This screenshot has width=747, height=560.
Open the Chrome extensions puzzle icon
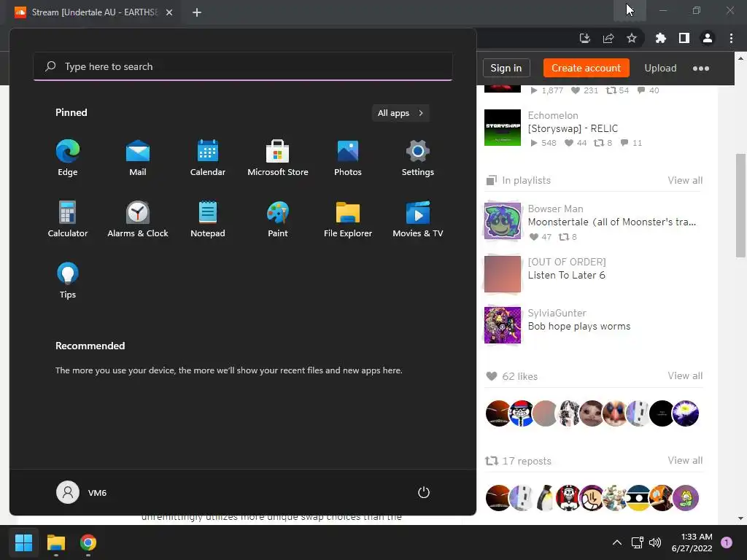[x=660, y=38]
